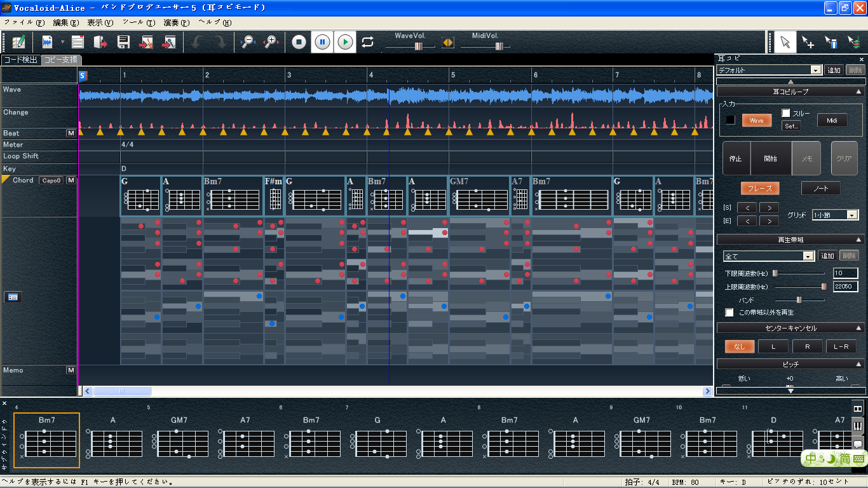
Task: Click the ノート button
Action: click(820, 188)
